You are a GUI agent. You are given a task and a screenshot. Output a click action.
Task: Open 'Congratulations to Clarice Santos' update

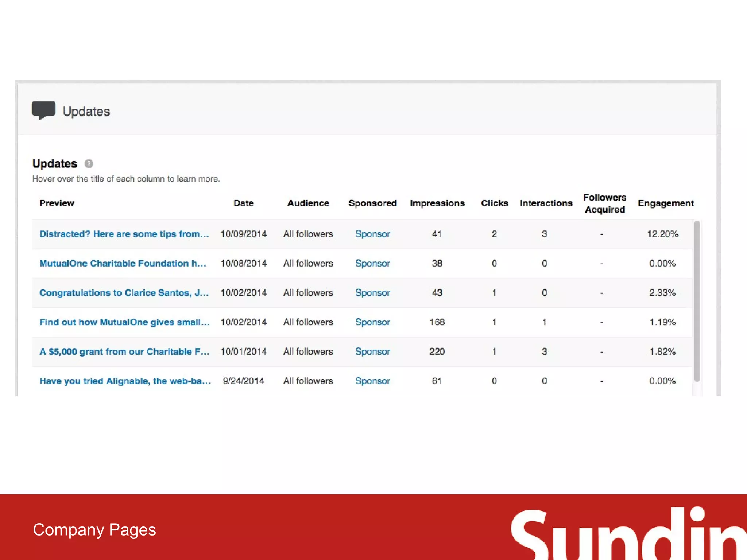tap(124, 293)
